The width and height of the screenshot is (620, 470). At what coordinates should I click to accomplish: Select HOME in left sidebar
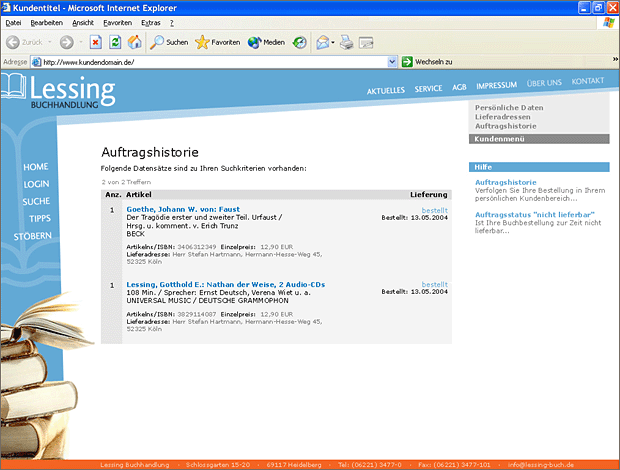click(36, 167)
